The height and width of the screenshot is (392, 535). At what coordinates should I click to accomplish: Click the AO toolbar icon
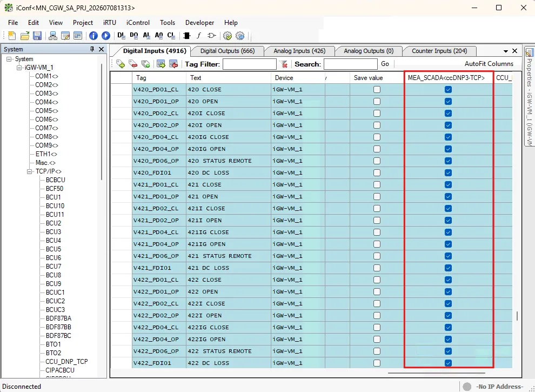click(x=159, y=35)
